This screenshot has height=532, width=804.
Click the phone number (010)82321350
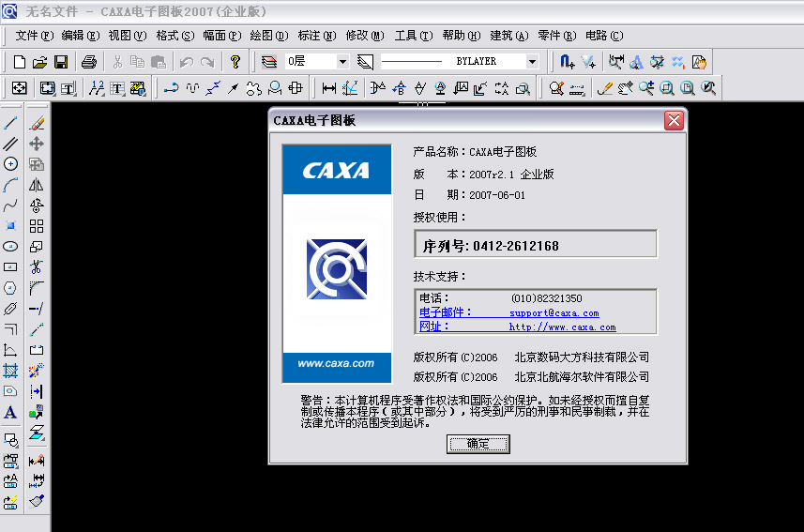547,298
